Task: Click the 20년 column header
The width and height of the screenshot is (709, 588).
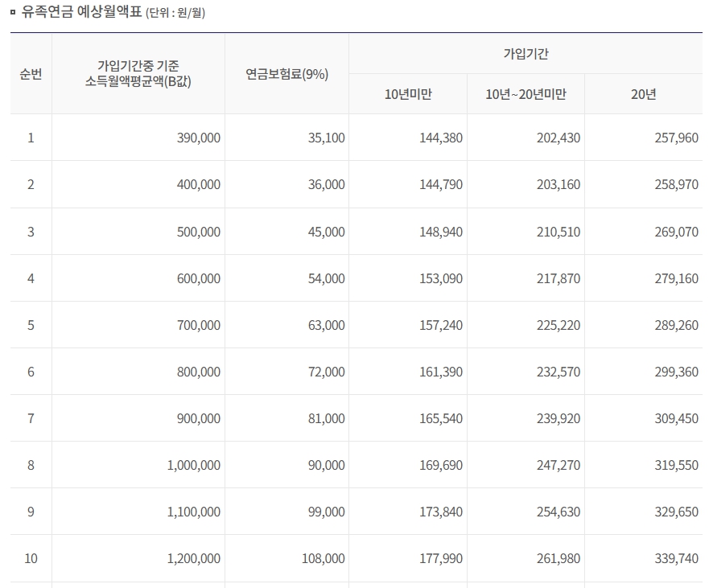Action: [x=644, y=94]
